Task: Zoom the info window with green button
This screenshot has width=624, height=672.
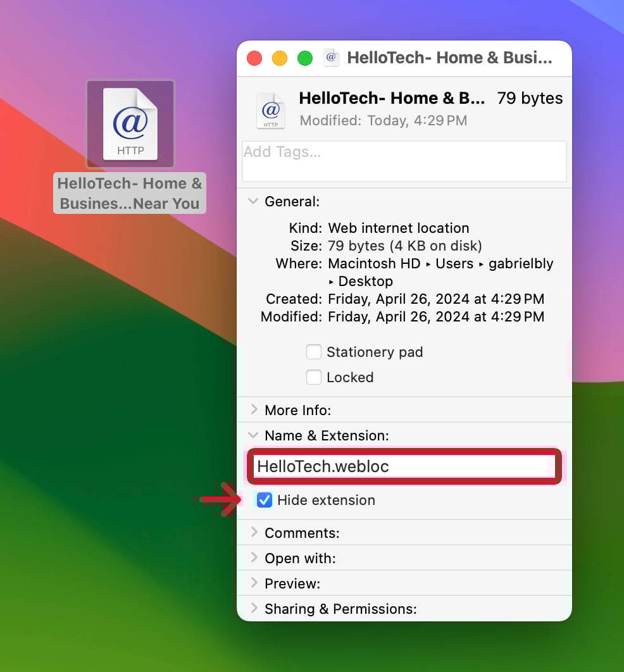Action: 305,58
